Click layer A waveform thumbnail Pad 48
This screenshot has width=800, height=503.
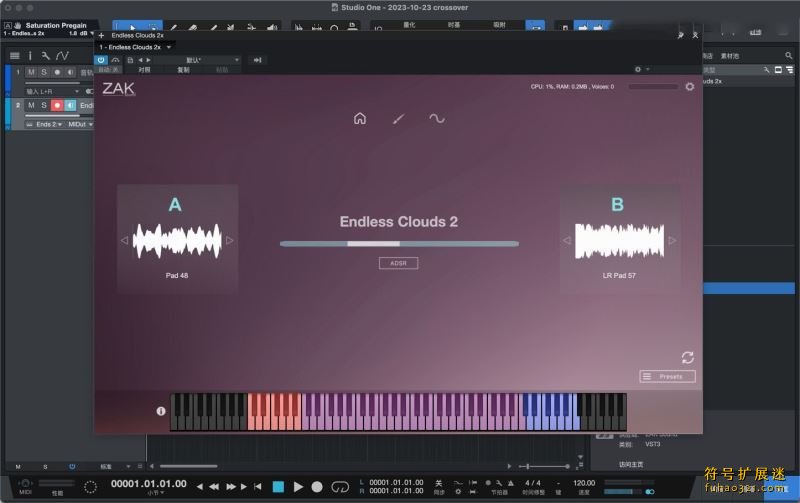[x=177, y=241]
